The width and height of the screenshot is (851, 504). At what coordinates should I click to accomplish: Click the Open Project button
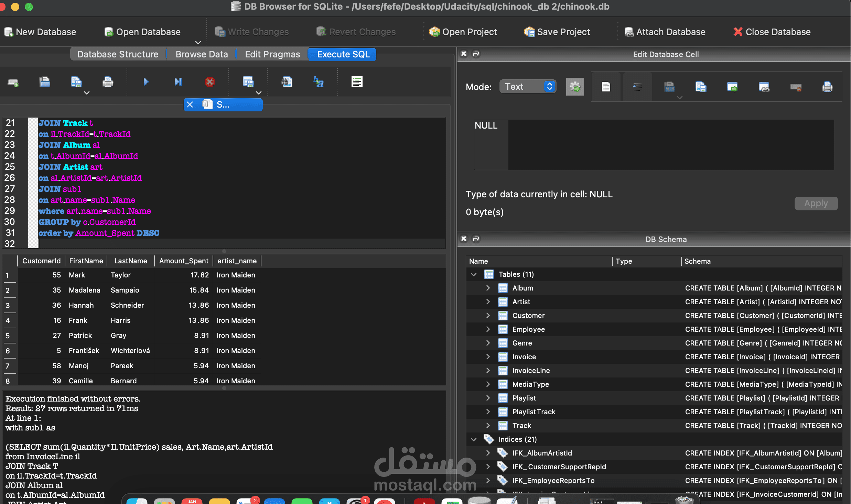pos(463,32)
